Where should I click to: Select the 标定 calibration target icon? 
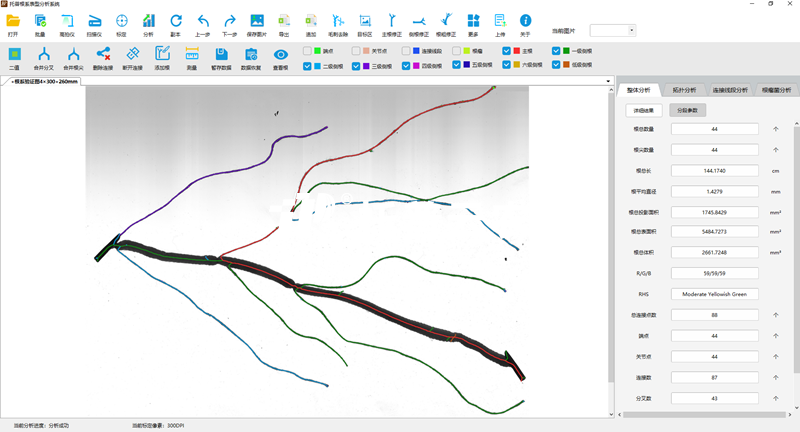121,22
